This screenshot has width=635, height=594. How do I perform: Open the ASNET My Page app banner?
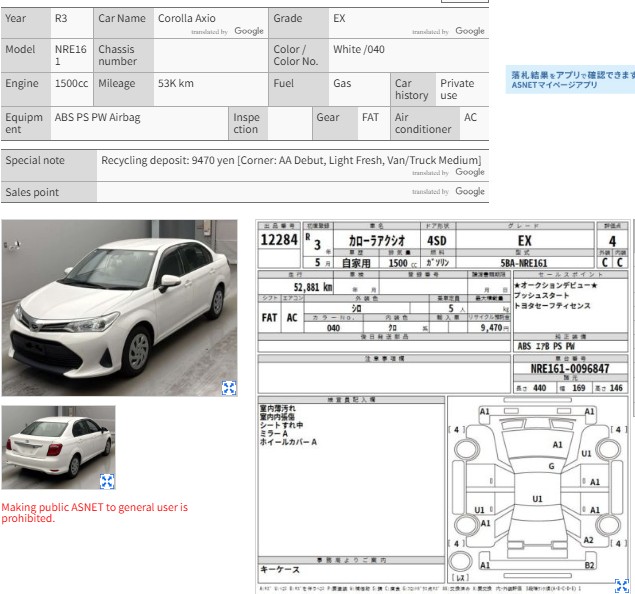tap(570, 80)
